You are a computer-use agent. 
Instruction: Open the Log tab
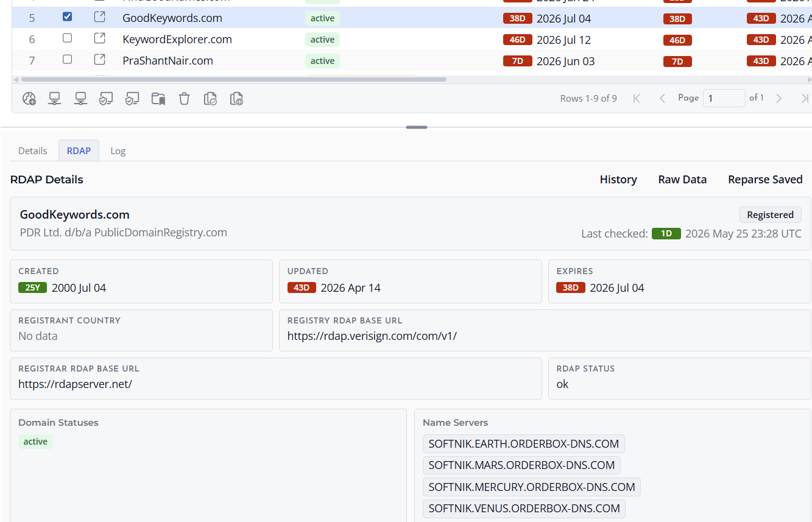[x=118, y=150]
